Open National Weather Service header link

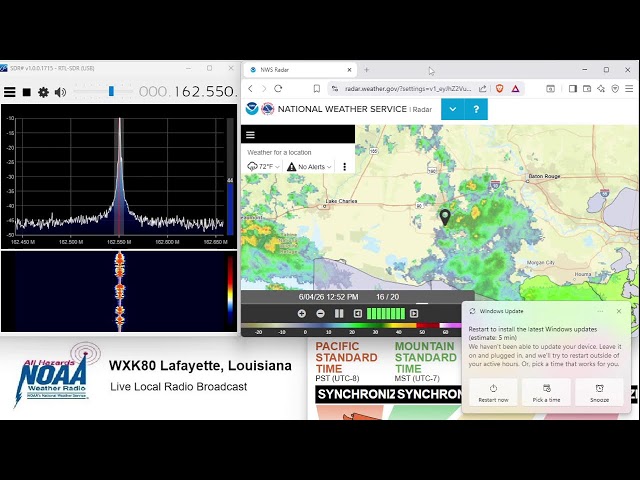342,109
